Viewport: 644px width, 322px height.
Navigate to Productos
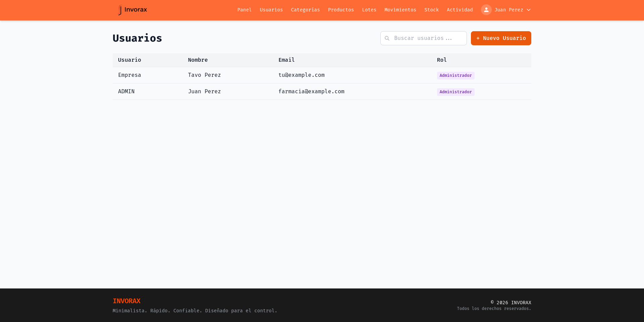click(x=341, y=10)
